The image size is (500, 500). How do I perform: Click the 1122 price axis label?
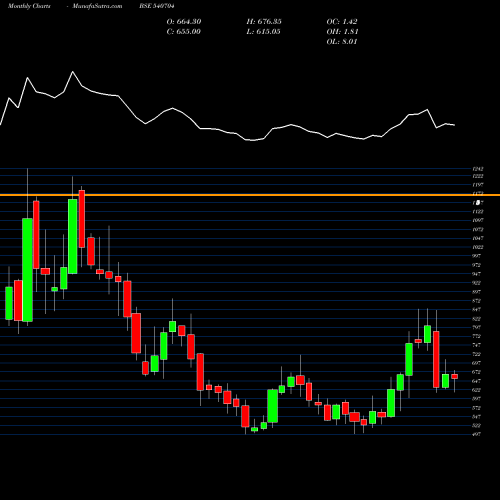pyautogui.click(x=478, y=212)
